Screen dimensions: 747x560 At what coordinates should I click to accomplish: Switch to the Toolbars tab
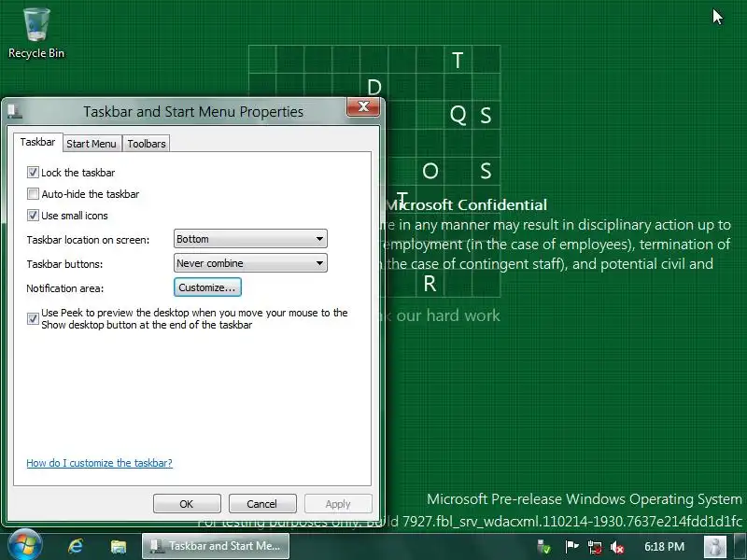point(147,144)
